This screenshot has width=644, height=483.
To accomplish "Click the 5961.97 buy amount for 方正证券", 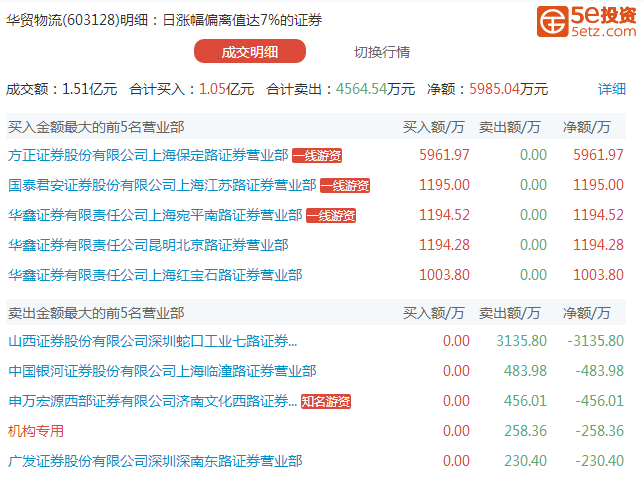I will coord(444,155).
